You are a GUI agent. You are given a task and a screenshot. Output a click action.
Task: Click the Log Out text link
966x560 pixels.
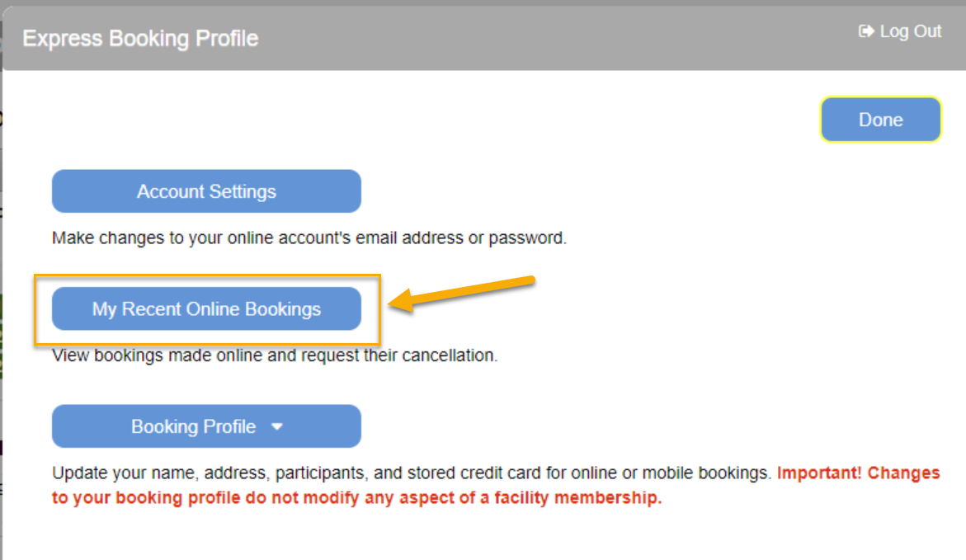[910, 31]
